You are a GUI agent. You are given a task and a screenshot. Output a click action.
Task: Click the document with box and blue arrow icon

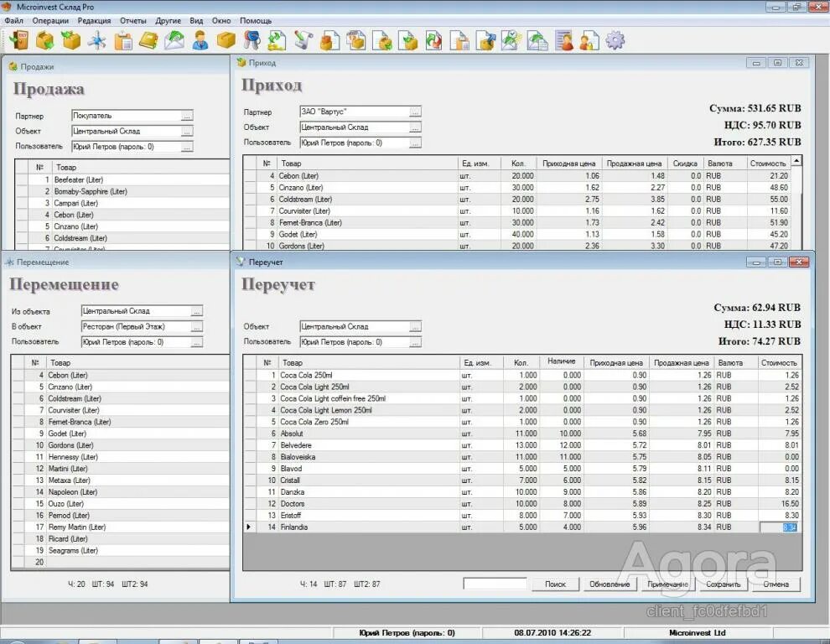[x=485, y=40]
